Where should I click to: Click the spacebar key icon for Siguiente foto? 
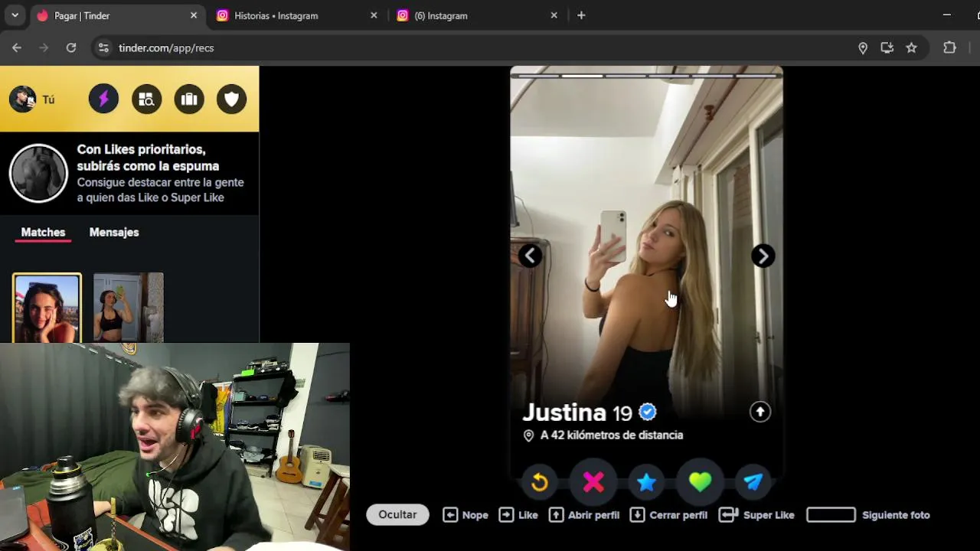(831, 515)
